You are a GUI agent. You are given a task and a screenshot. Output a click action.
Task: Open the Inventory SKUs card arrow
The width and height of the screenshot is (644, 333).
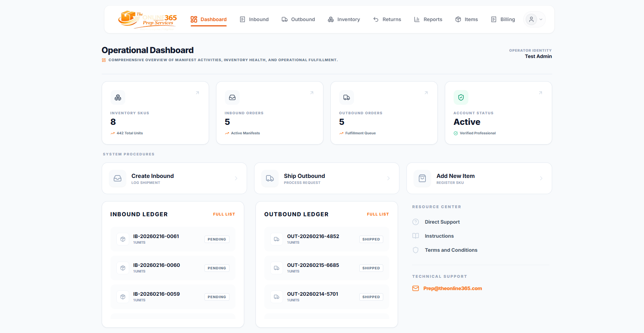197,93
